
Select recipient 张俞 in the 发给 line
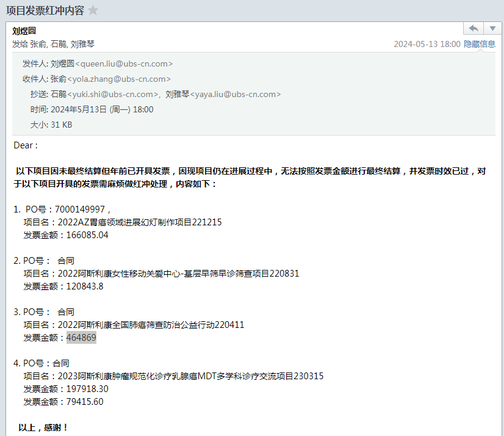click(x=38, y=45)
